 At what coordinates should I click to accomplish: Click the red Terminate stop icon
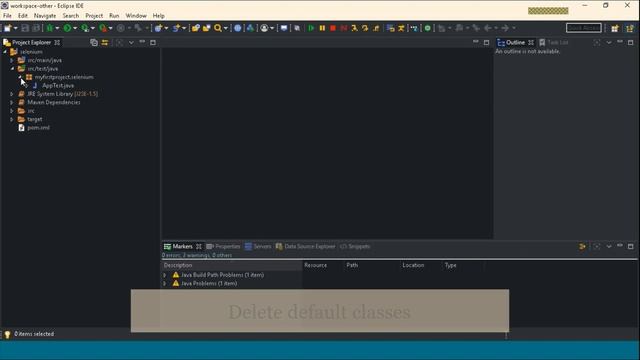pyautogui.click(x=333, y=28)
